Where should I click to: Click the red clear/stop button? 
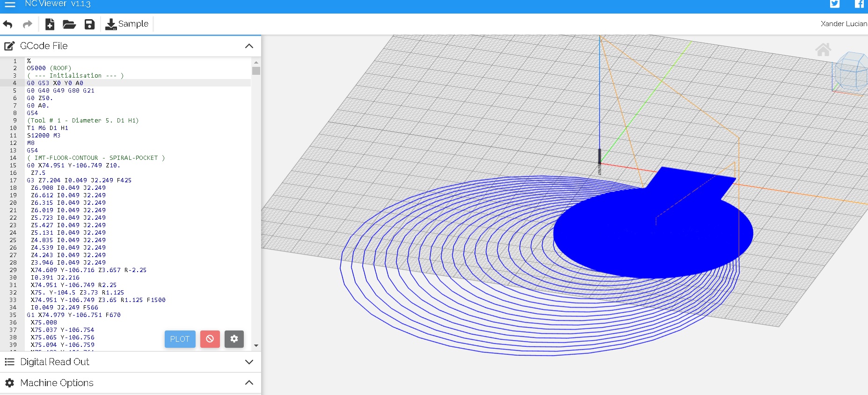coord(210,339)
